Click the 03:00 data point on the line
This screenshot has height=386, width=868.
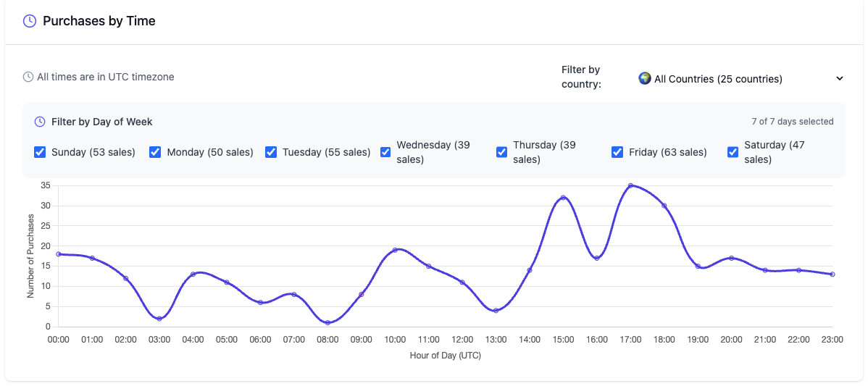(x=159, y=319)
